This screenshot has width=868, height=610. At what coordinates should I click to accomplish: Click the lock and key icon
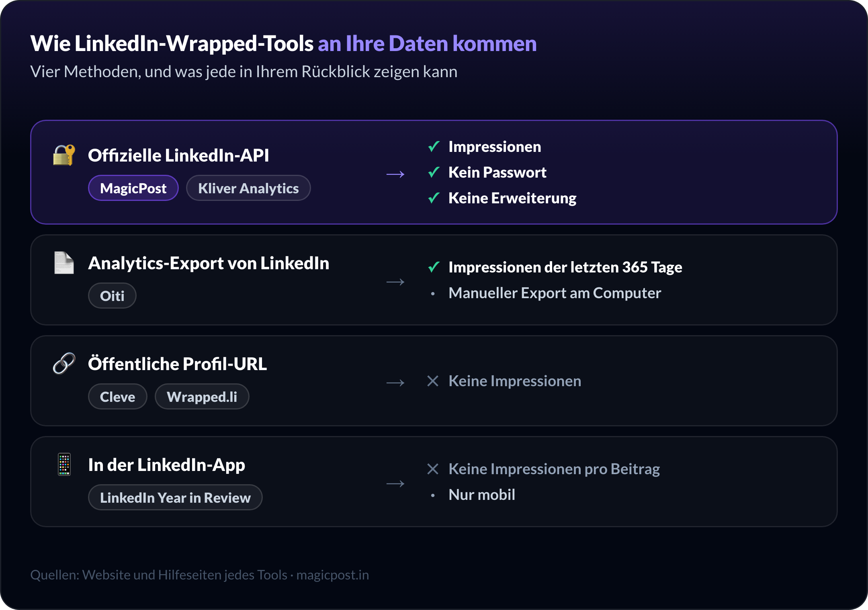point(64,155)
